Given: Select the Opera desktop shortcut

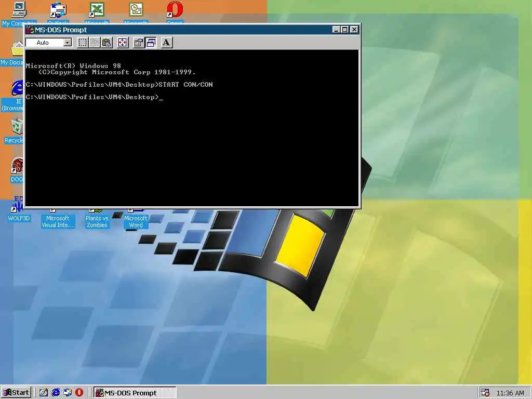Looking at the screenshot, I should pyautogui.click(x=175, y=14).
